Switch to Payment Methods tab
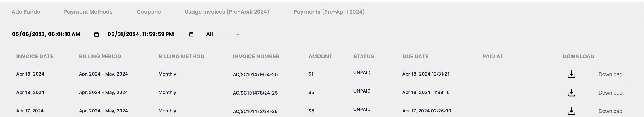This screenshot has height=117, width=644. pyautogui.click(x=88, y=12)
